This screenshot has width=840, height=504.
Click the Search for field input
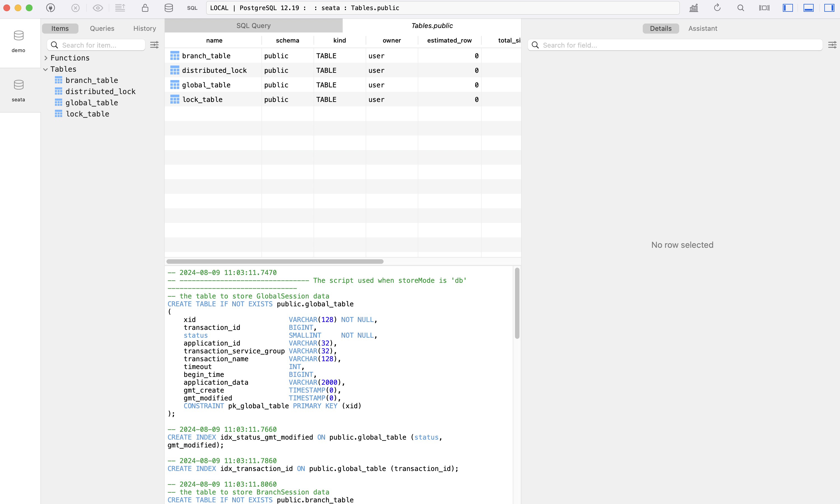(675, 45)
